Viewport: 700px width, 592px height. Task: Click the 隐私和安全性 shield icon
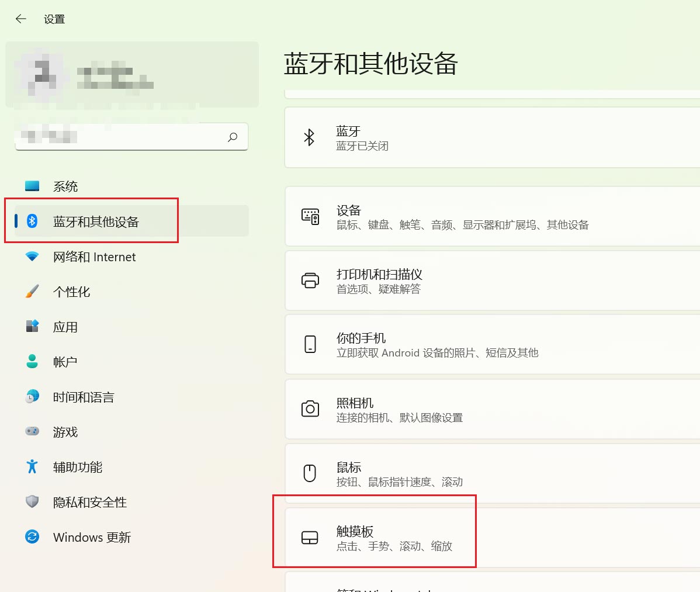click(32, 501)
